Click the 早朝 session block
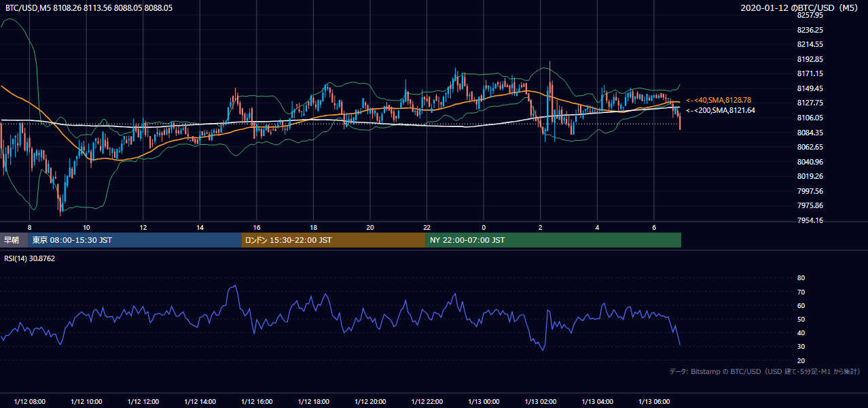 click(14, 240)
